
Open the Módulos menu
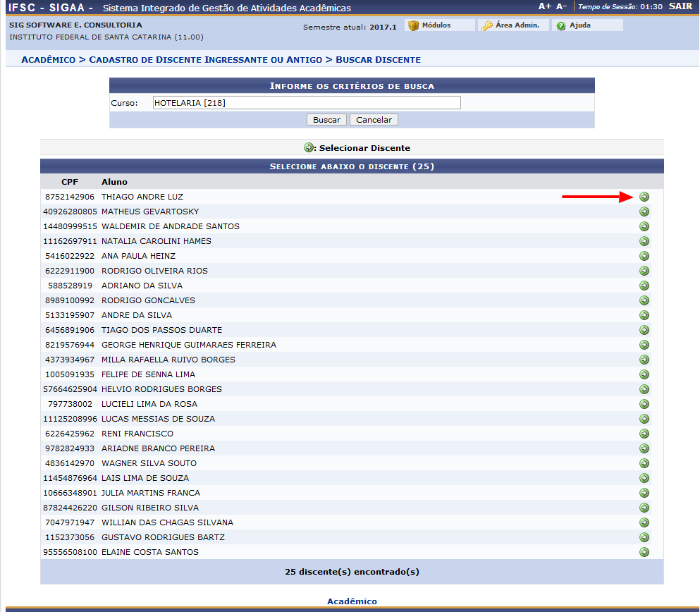click(x=436, y=25)
